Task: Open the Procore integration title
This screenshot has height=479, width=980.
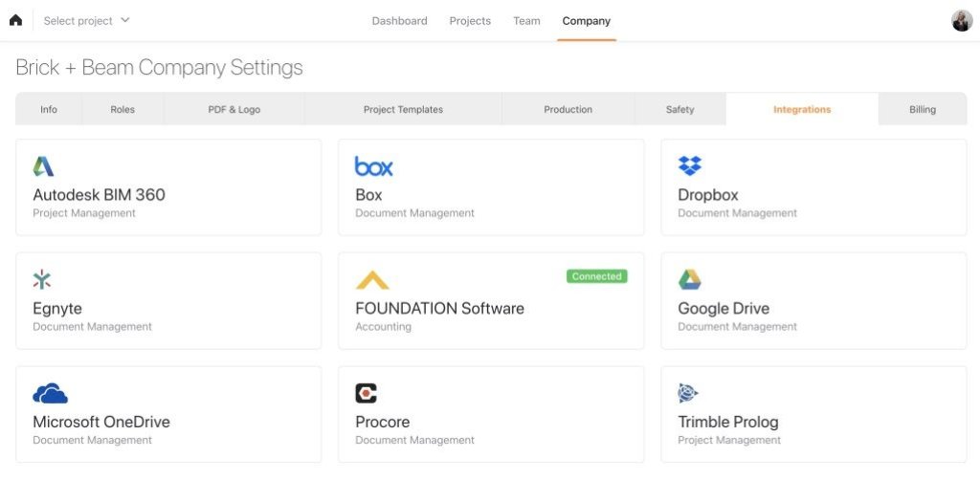Action: click(x=383, y=423)
